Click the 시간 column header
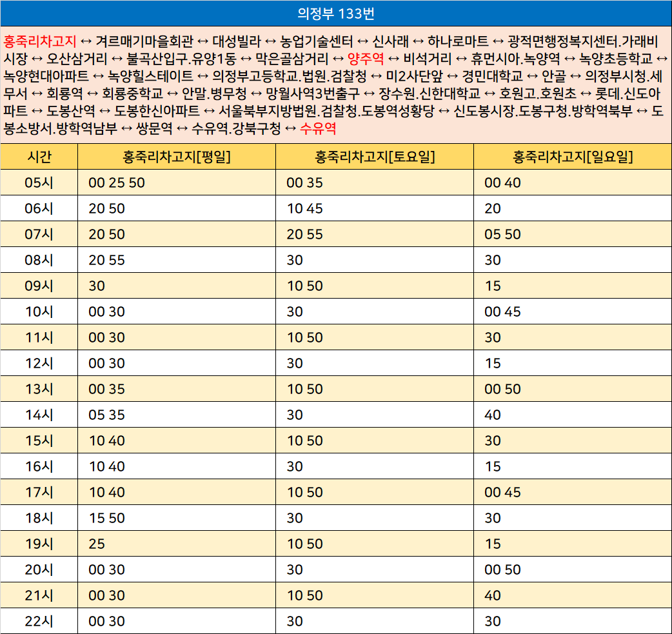Screen dimensions: 672x634 (x=39, y=157)
